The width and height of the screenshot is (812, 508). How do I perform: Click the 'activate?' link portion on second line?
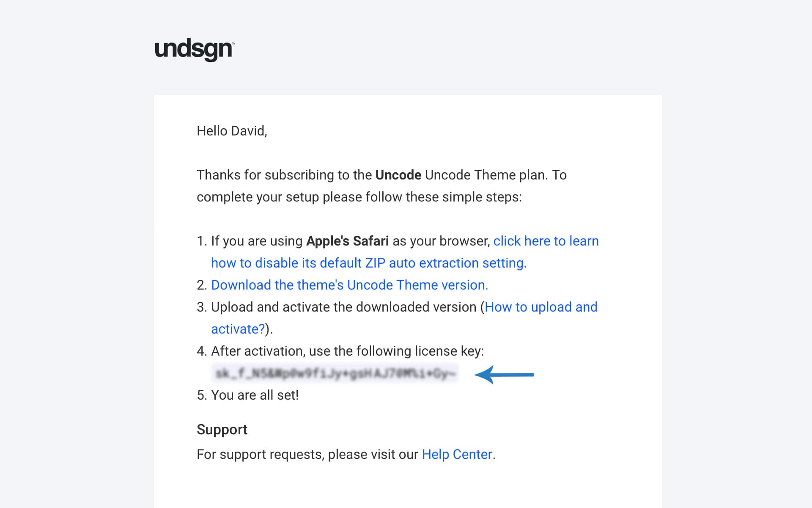238,329
